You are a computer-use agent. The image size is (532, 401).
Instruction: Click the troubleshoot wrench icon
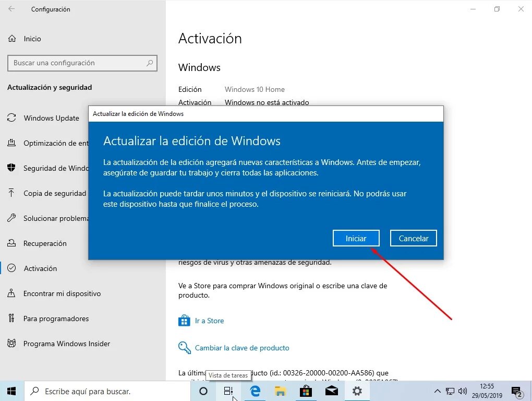pos(11,218)
